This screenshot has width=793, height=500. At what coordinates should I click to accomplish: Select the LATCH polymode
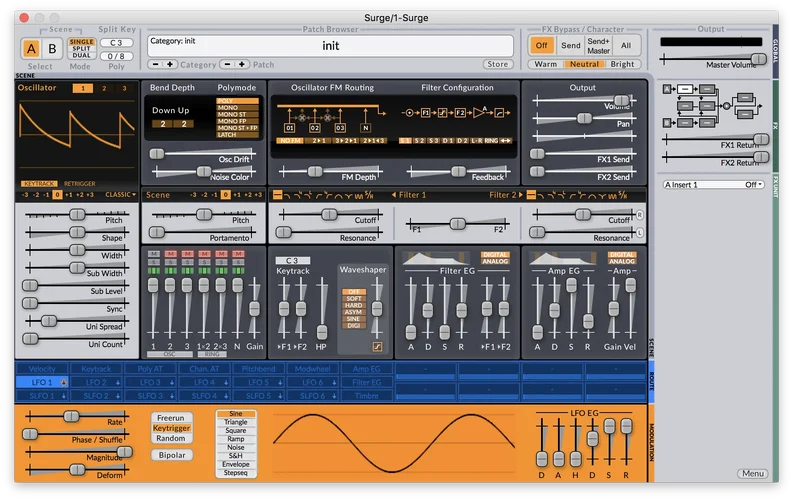(237, 135)
